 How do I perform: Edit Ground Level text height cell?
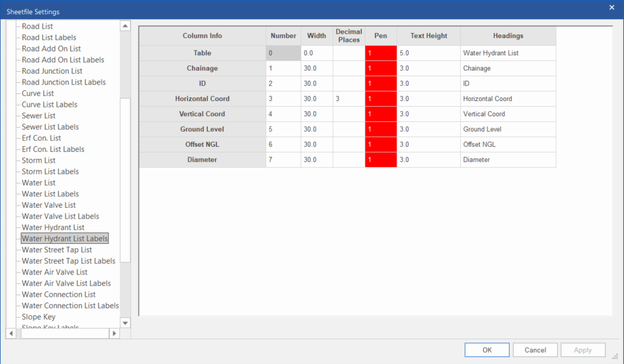[428, 130]
